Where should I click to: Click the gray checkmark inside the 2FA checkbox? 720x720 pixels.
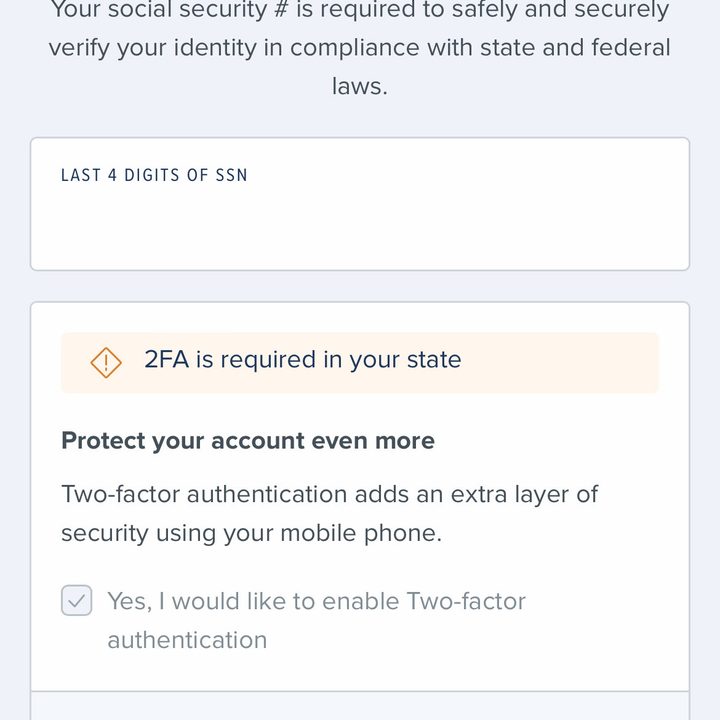tap(77, 601)
